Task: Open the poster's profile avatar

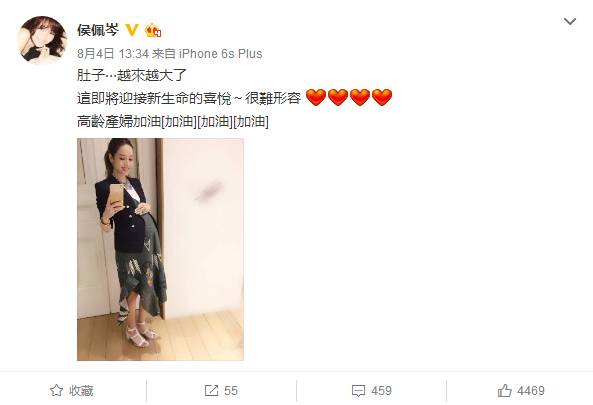Action: (42, 40)
